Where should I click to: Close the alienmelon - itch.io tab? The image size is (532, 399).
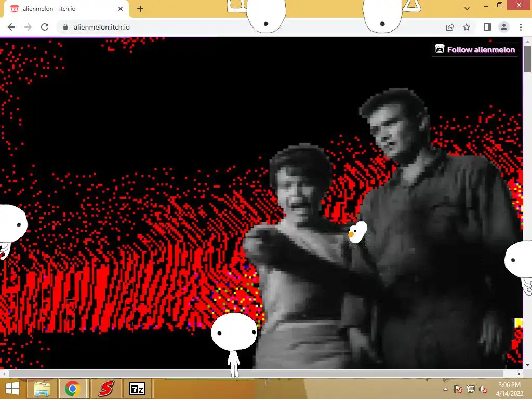pyautogui.click(x=121, y=9)
